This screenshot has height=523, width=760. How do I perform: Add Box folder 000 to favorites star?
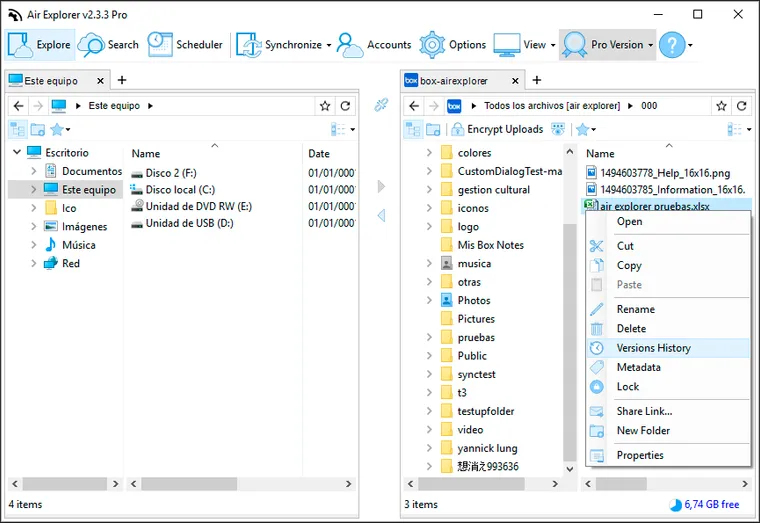[721, 106]
